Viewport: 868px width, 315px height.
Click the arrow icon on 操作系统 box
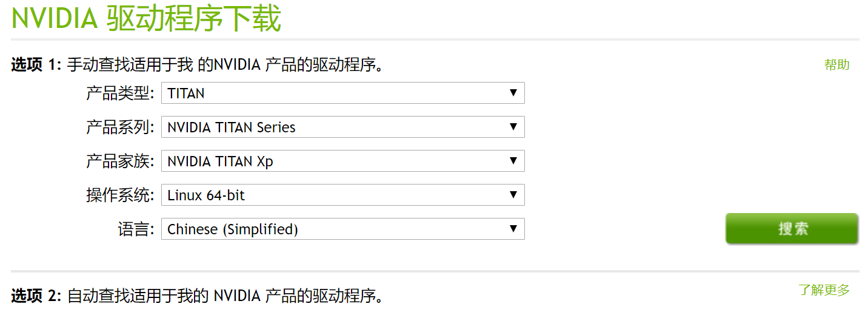513,195
